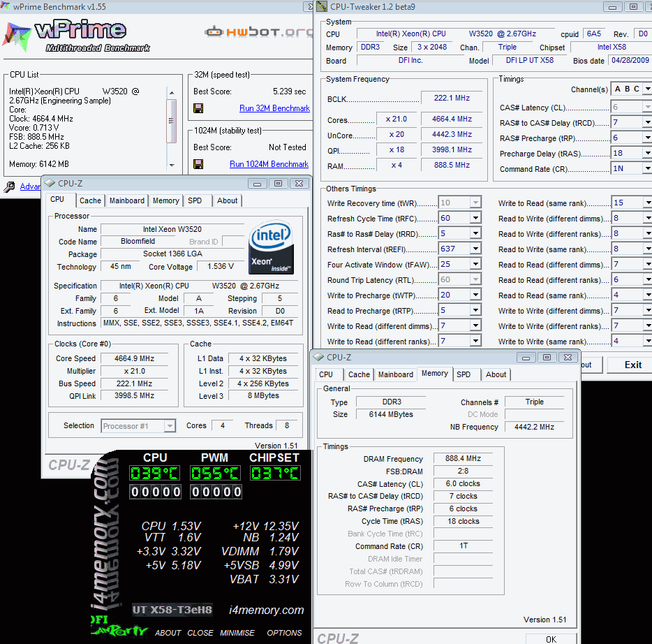Switch to the Cache tab in CPU-Z processor window
The image size is (652, 644).
pyautogui.click(x=90, y=200)
